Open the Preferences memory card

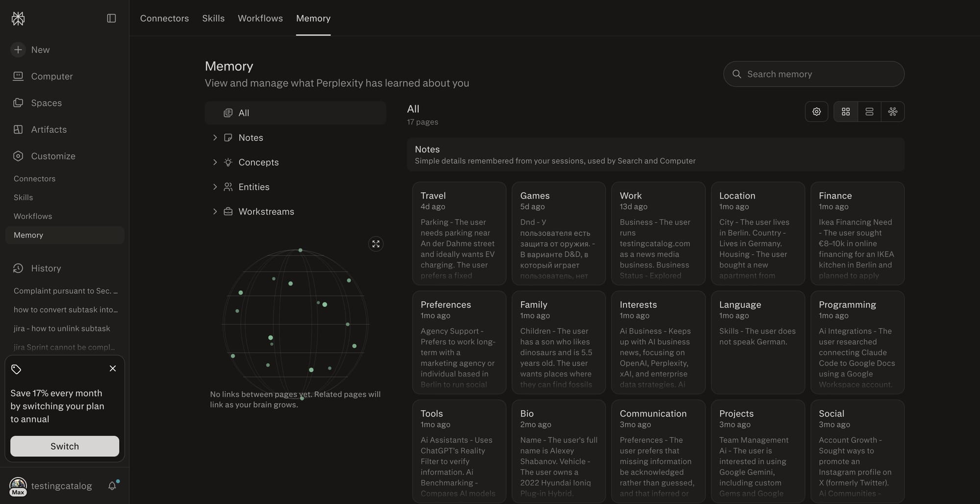click(x=459, y=342)
